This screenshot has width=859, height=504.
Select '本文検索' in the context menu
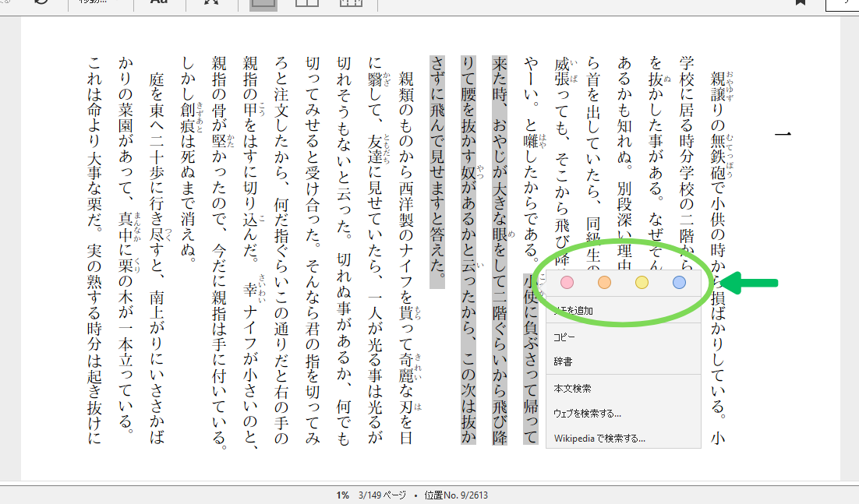572,388
